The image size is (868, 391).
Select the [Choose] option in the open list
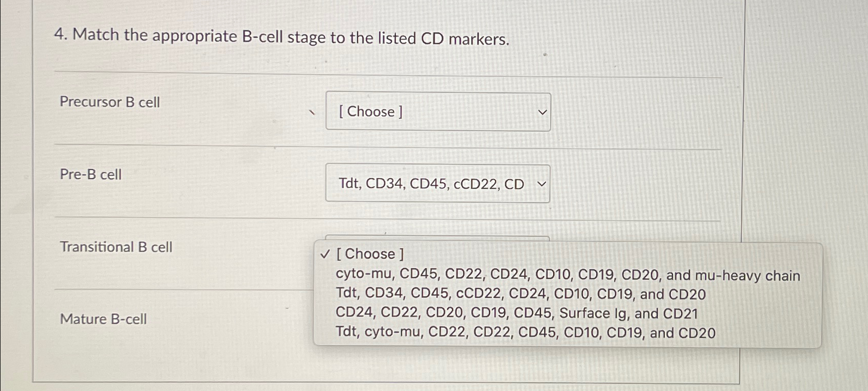(x=370, y=254)
